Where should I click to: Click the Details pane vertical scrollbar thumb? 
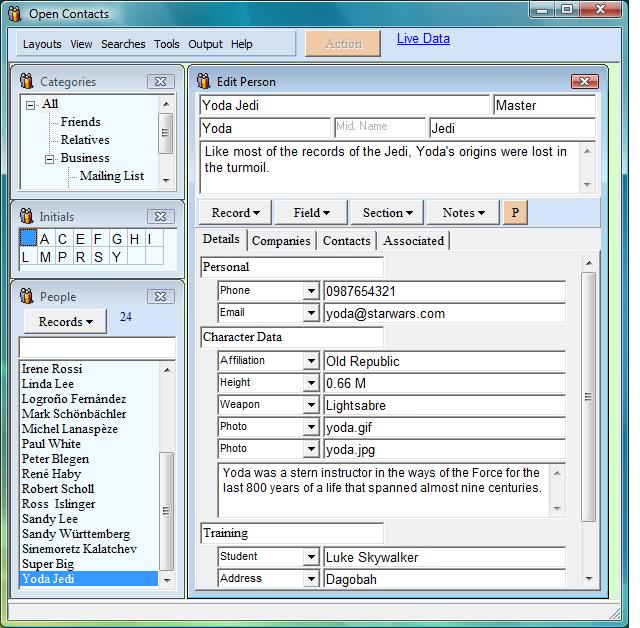click(588, 396)
